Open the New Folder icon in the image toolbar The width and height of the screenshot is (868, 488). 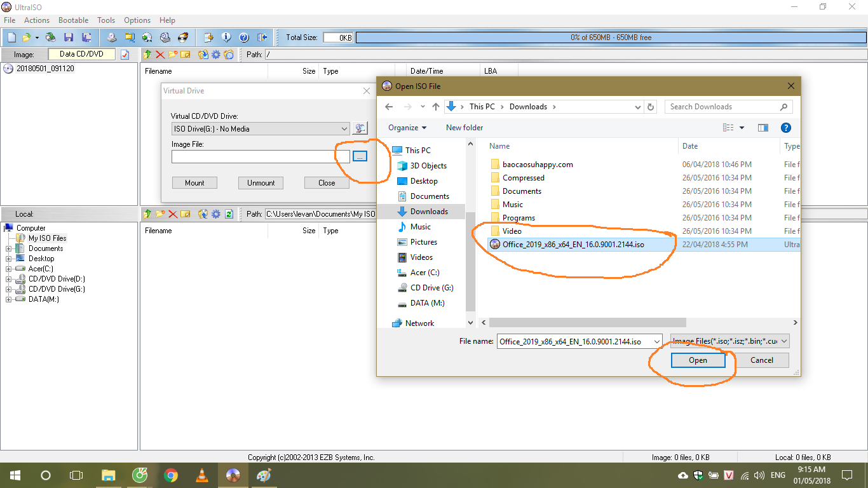click(173, 55)
